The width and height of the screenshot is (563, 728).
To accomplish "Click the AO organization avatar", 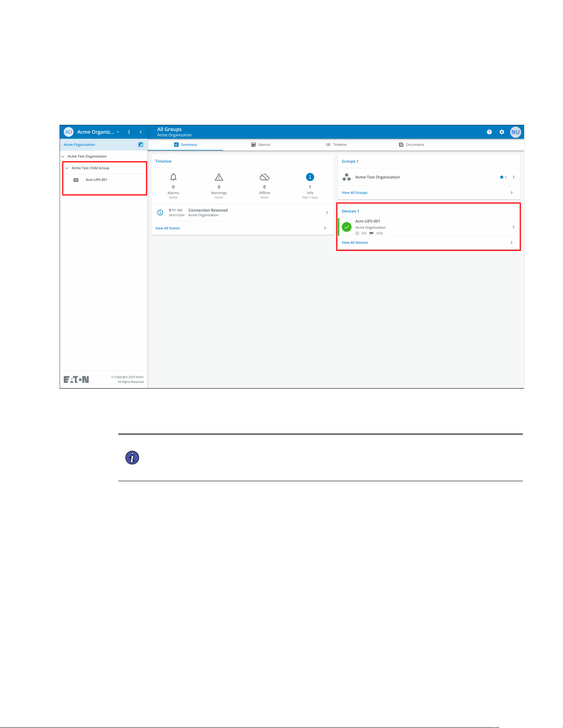I will tap(69, 132).
